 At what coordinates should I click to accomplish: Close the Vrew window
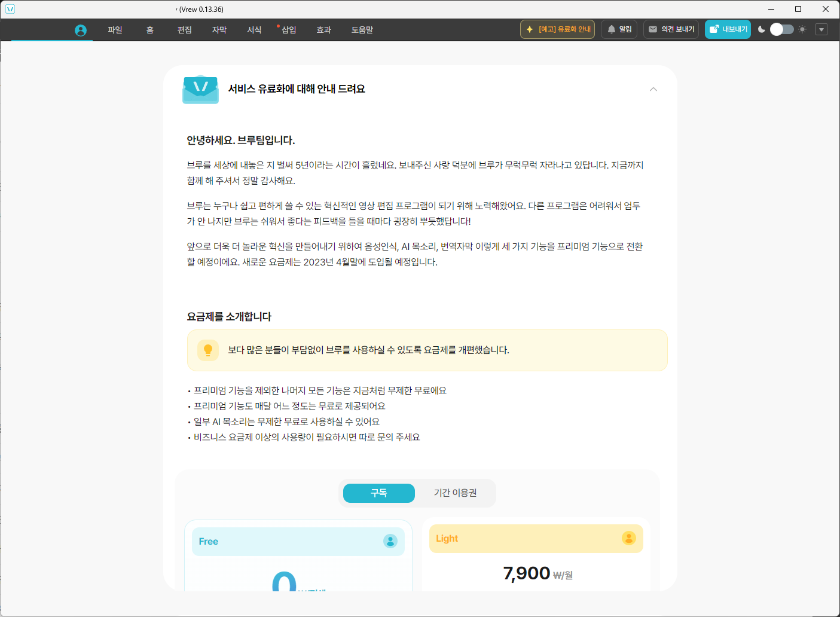pyautogui.click(x=826, y=9)
